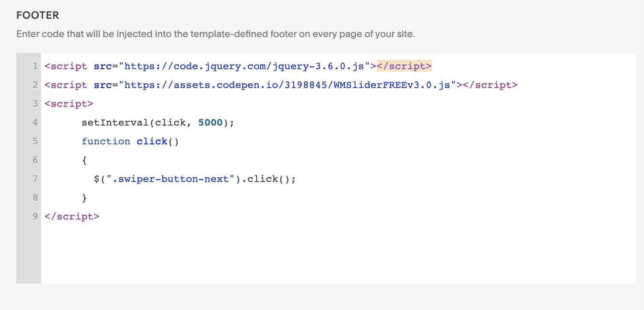The image size is (644, 310).
Task: Place cursor at the closing curly brace
Action: [x=84, y=198]
